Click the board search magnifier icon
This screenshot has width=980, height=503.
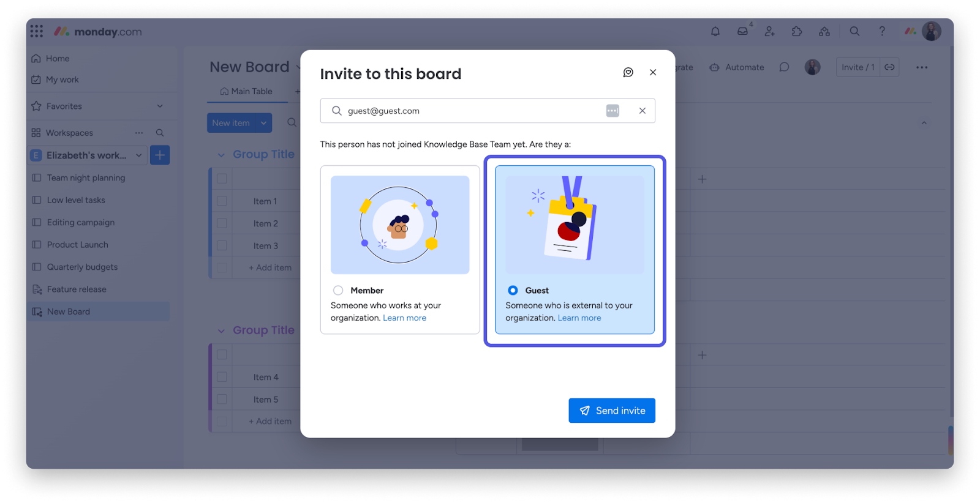click(x=292, y=122)
